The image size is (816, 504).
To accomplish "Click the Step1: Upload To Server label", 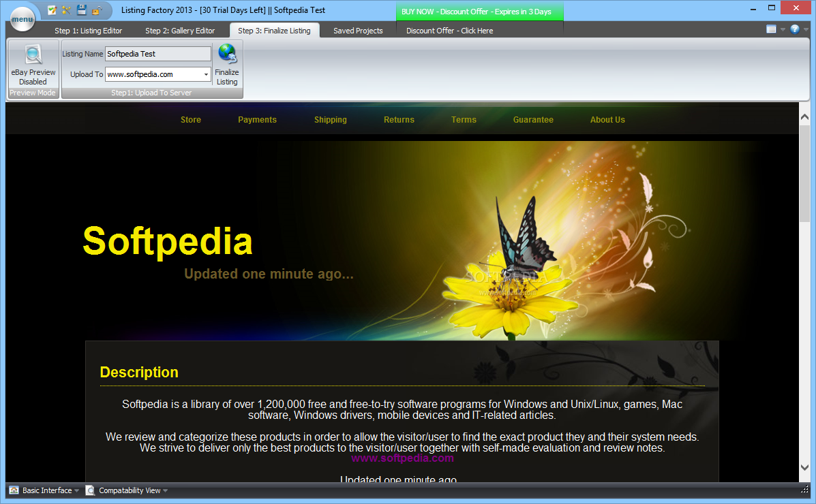I will (x=151, y=93).
